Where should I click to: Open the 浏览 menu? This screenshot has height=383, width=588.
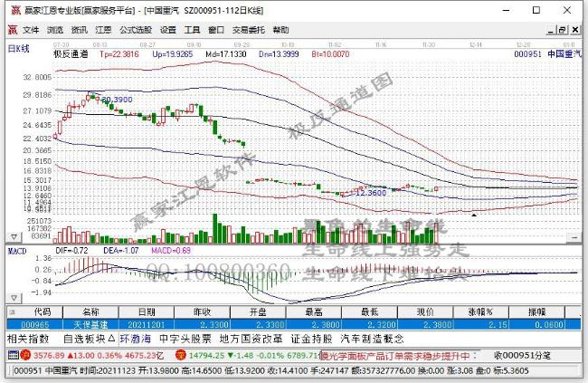pos(55,30)
